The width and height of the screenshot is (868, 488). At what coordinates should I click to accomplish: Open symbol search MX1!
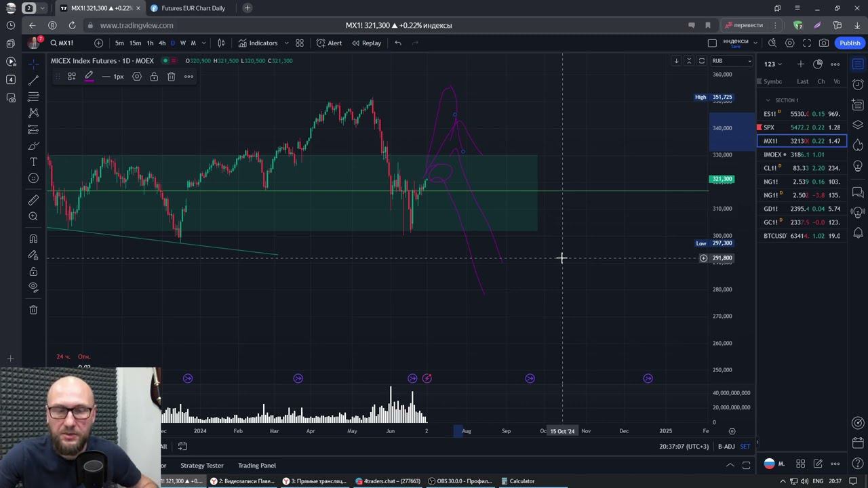(62, 43)
